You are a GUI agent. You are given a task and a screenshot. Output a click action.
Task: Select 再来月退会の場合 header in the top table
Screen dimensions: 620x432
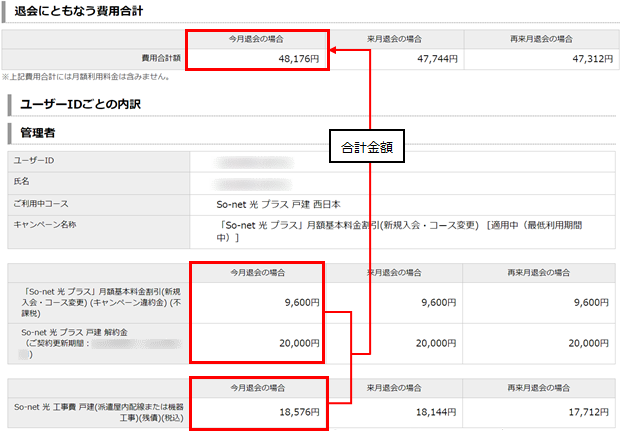tap(542, 40)
